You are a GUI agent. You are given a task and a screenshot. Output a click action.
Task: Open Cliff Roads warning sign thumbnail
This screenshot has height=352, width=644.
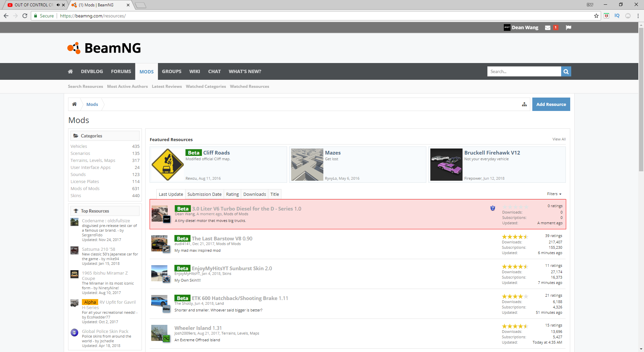pos(167,165)
